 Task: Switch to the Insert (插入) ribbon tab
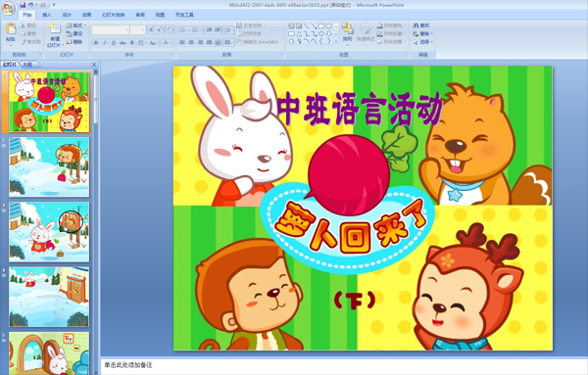[x=46, y=15]
